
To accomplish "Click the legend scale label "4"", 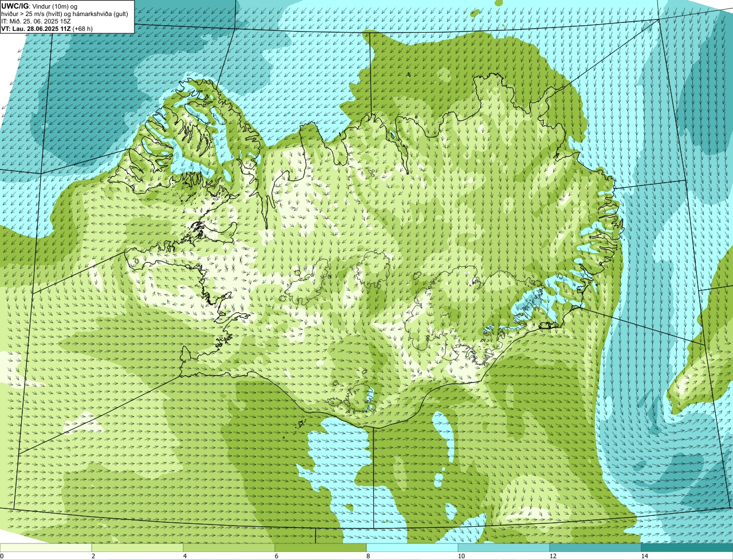I will click(184, 556).
